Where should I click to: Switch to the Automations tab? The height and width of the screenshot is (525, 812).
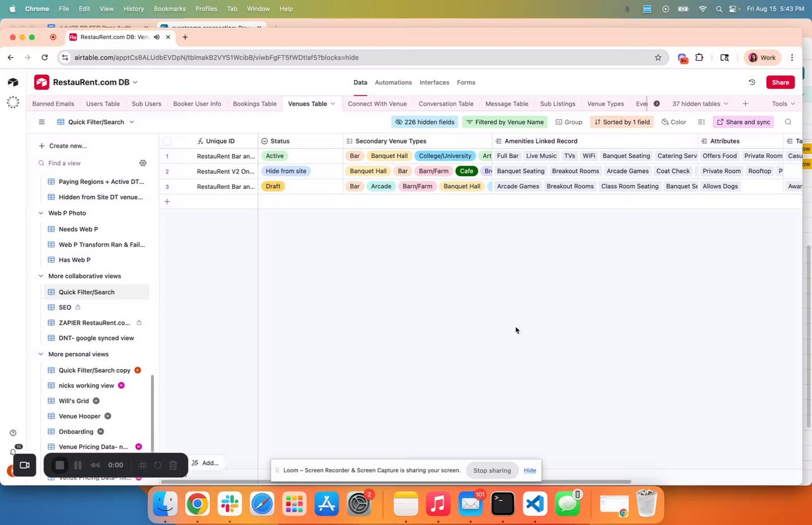click(x=393, y=82)
